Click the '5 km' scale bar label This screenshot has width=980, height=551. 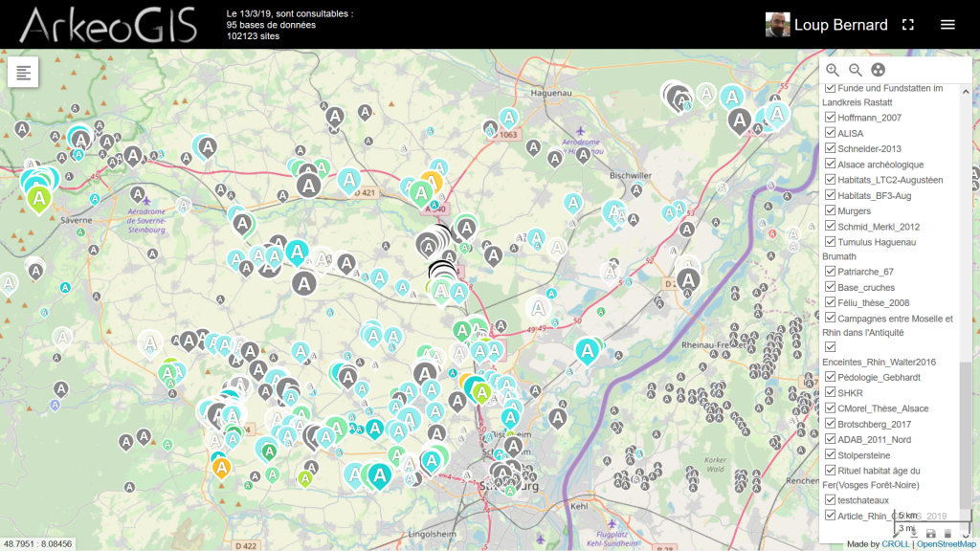907,516
